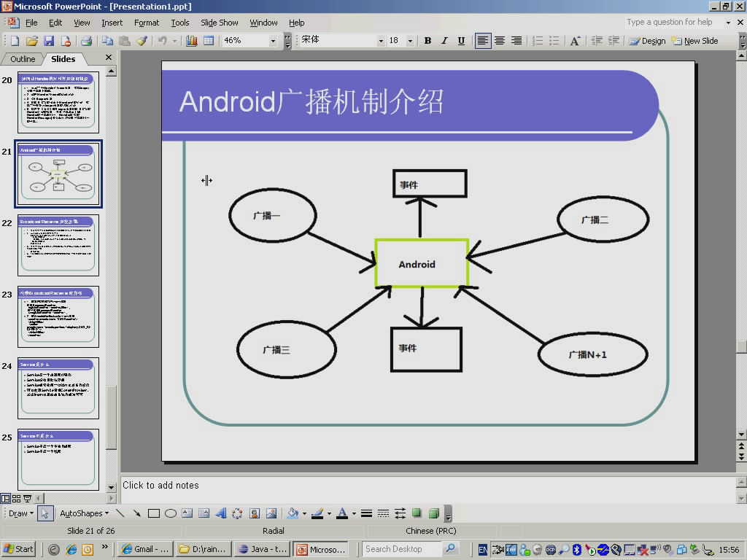This screenshot has height=560, width=747.
Task: Open the zoom percentage dropdown
Action: [x=273, y=41]
